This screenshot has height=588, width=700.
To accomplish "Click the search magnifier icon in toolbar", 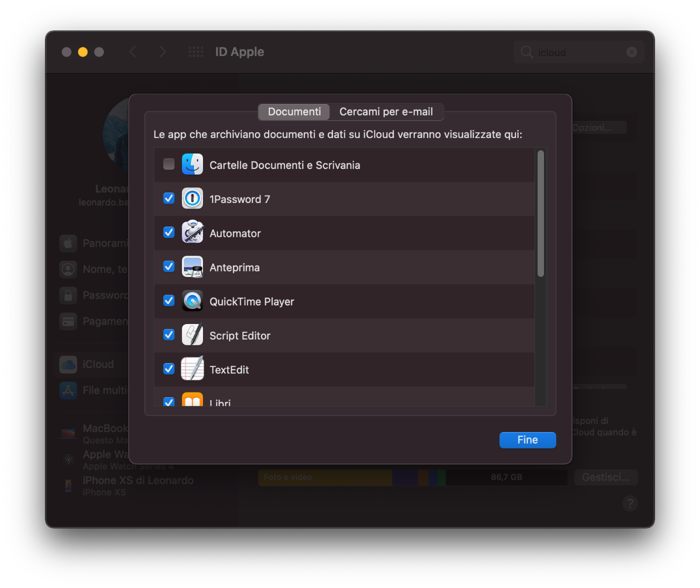I will coord(526,52).
